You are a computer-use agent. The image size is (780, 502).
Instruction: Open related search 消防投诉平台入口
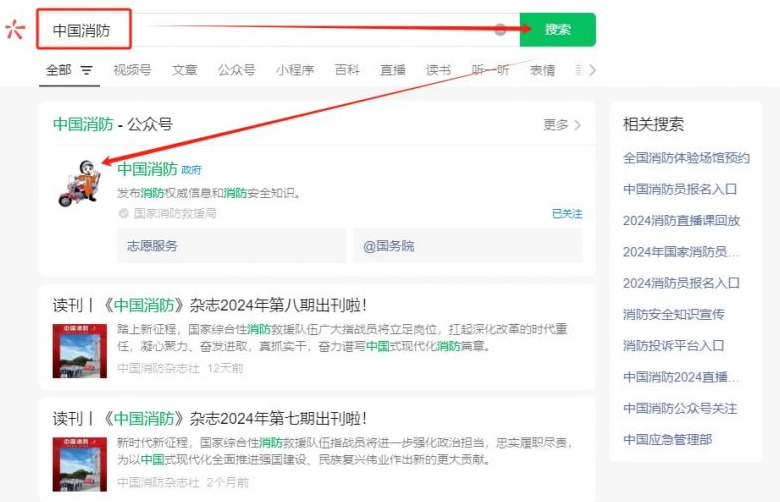point(674,346)
